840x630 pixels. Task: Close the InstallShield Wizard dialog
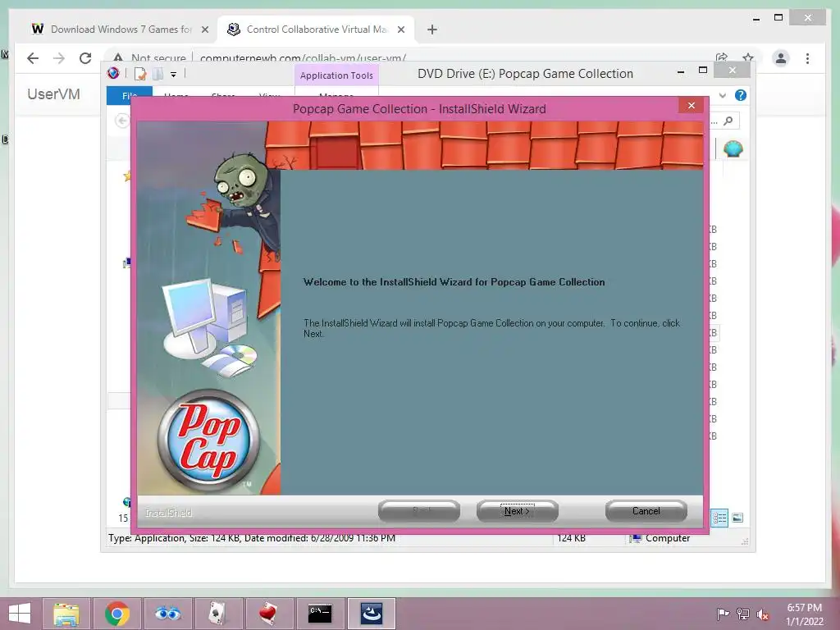click(x=691, y=106)
